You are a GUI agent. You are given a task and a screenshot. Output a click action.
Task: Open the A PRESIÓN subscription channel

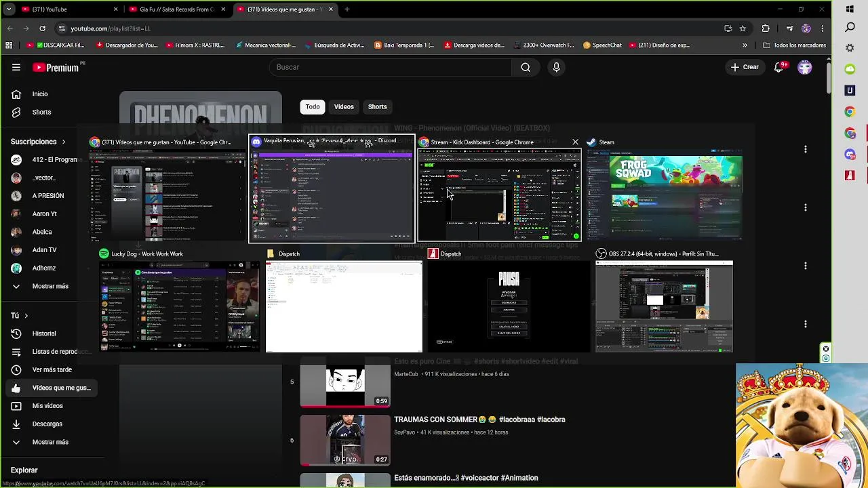coord(47,196)
